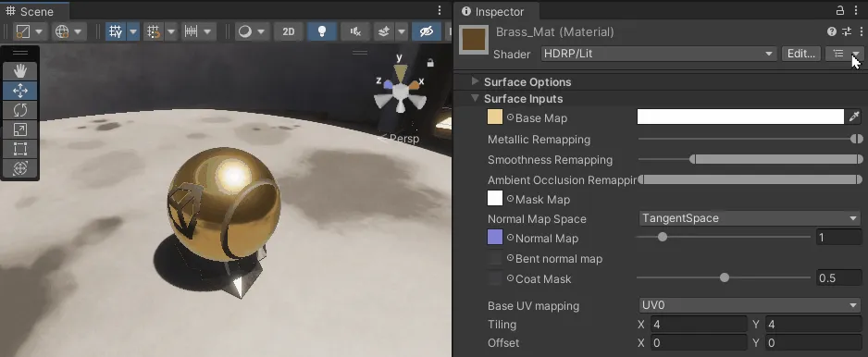The width and height of the screenshot is (868, 357).
Task: Open the HDRP/Lit shader dropdown
Action: click(x=658, y=54)
